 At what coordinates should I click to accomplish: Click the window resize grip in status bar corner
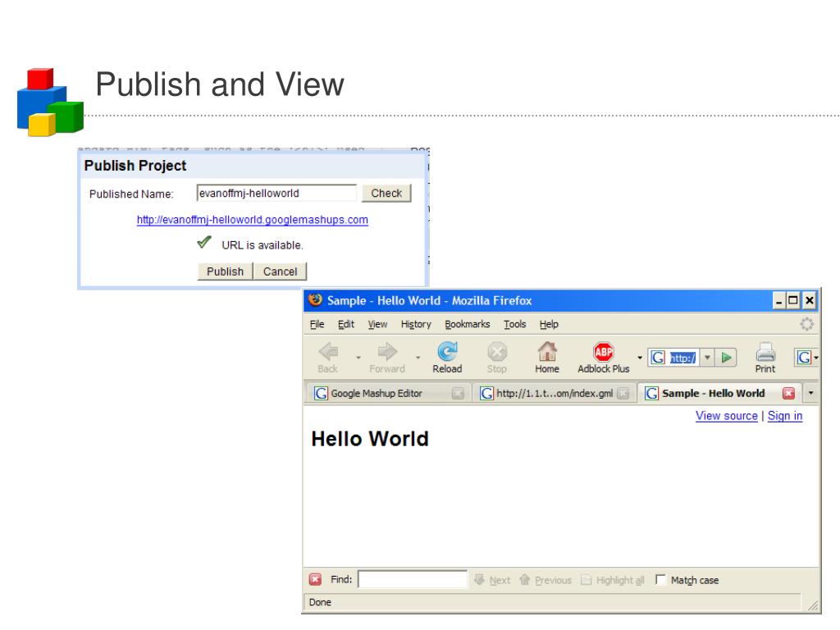(x=813, y=605)
